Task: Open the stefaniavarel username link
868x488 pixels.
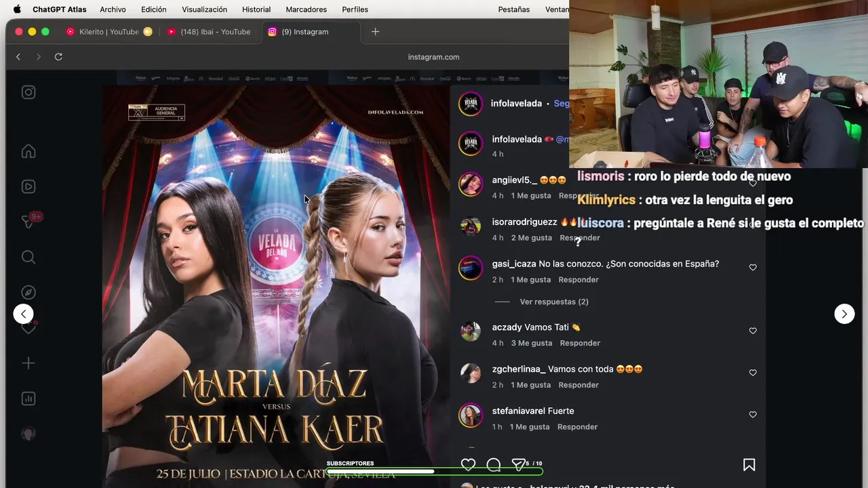Action: click(519, 411)
